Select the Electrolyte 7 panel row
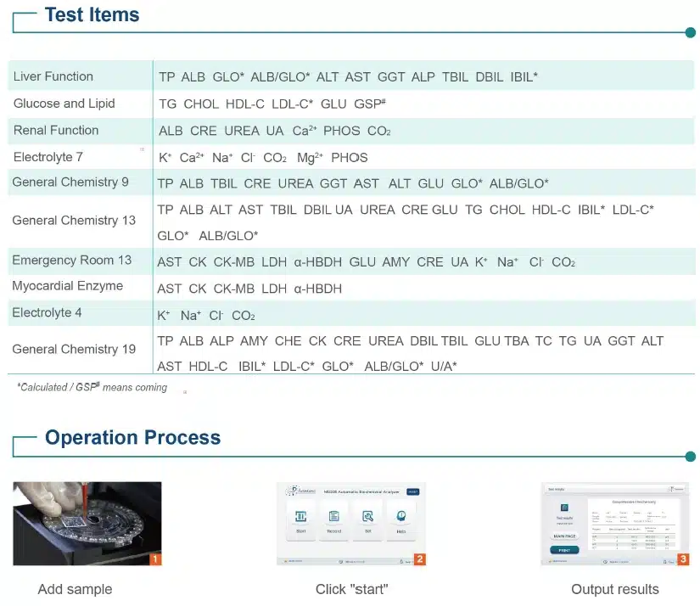The width and height of the screenshot is (700, 606). [x=48, y=157]
